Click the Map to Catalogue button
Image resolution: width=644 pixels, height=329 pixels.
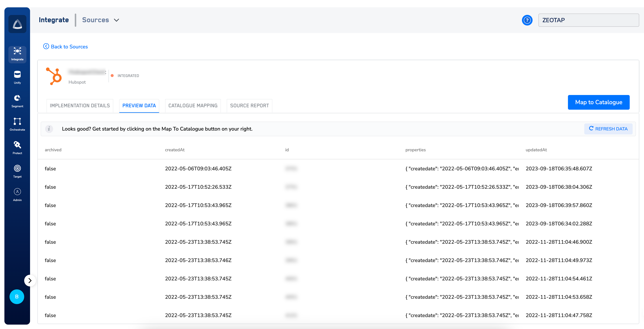pos(598,102)
